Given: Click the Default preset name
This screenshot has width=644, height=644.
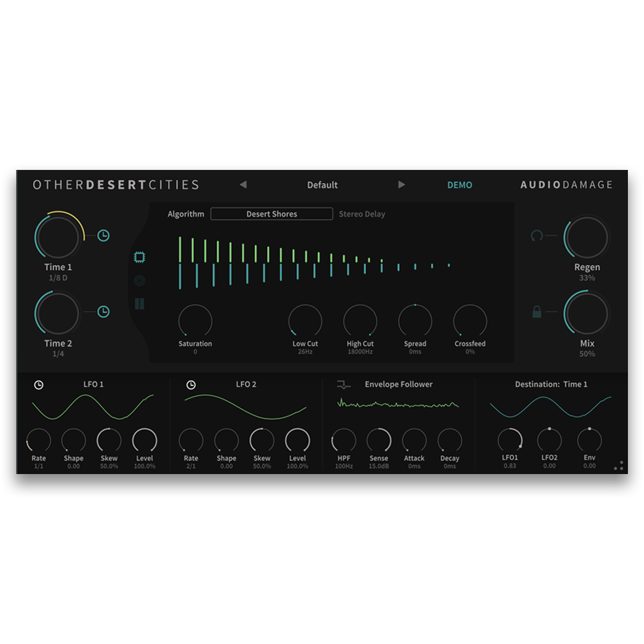Looking at the screenshot, I should click(323, 185).
